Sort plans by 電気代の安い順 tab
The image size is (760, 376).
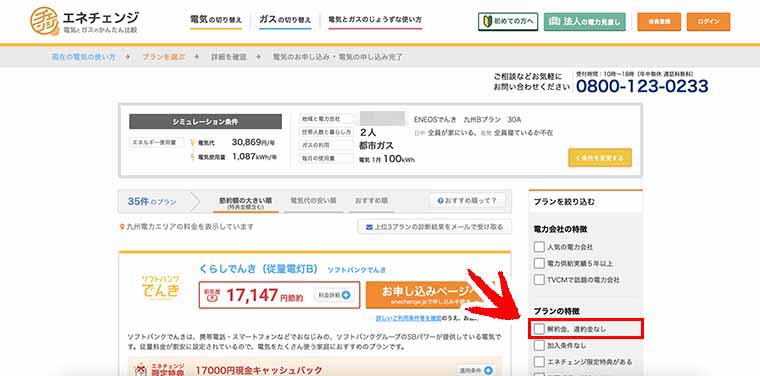313,201
